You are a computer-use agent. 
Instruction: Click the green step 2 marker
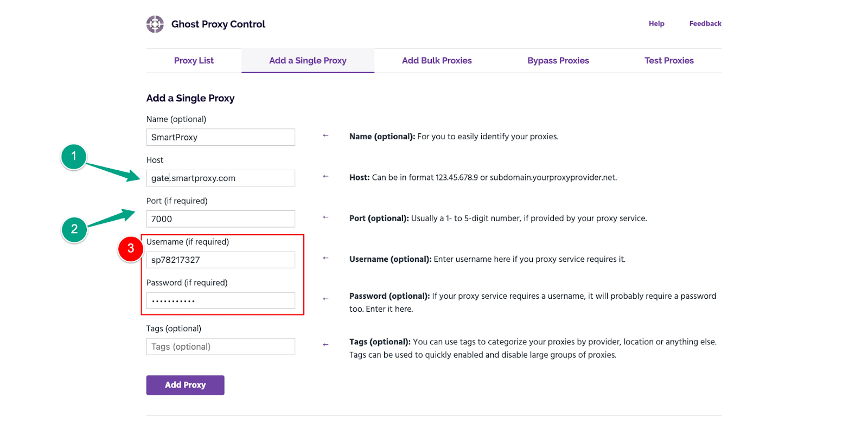74,229
